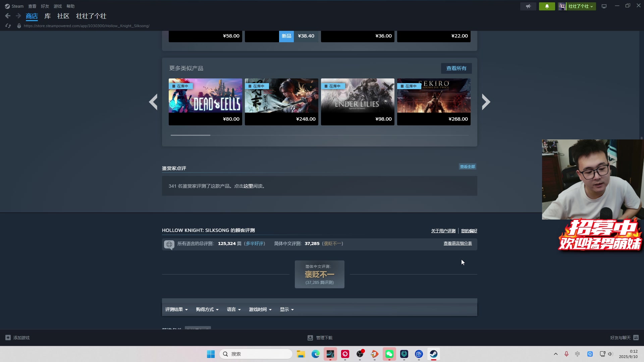Open the 帮助 menu
Screen dimensions: 644x362
70,6
